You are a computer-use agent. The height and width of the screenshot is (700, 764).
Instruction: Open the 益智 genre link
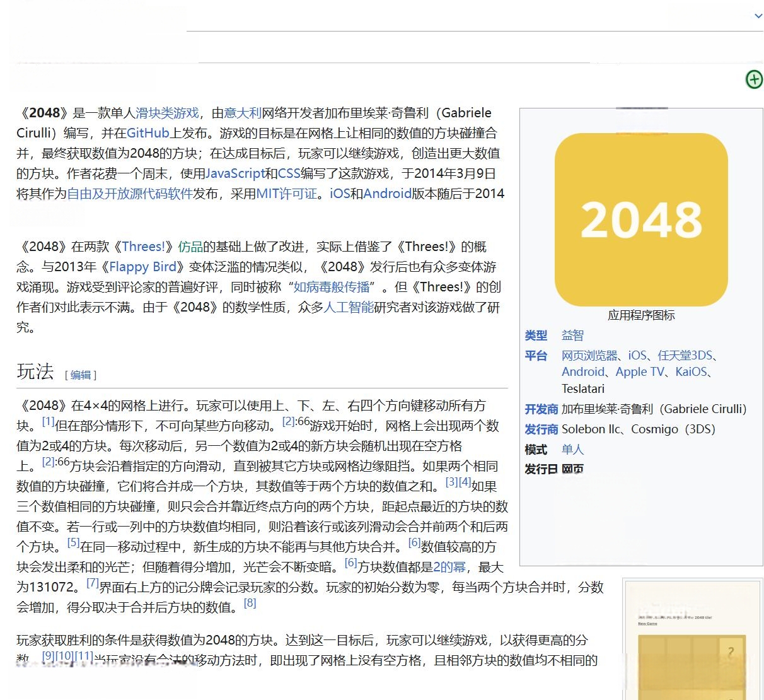pos(572,335)
